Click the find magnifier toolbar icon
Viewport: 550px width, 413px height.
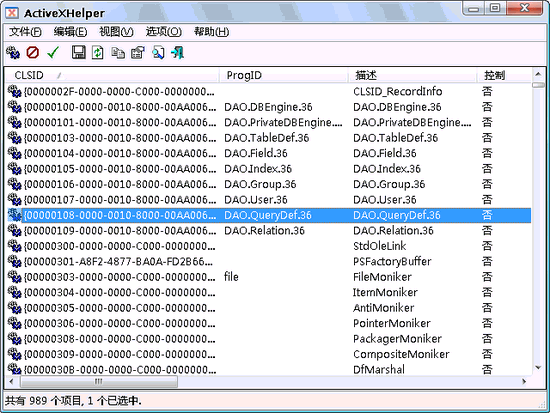158,53
